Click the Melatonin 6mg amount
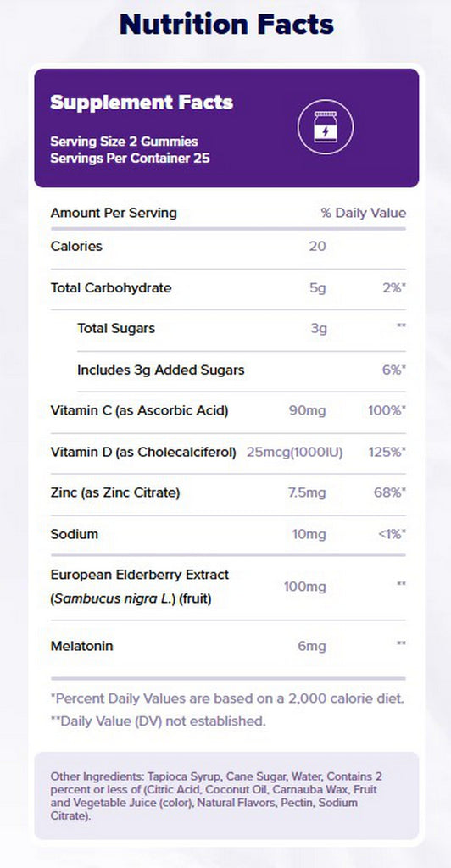 pyautogui.click(x=312, y=646)
